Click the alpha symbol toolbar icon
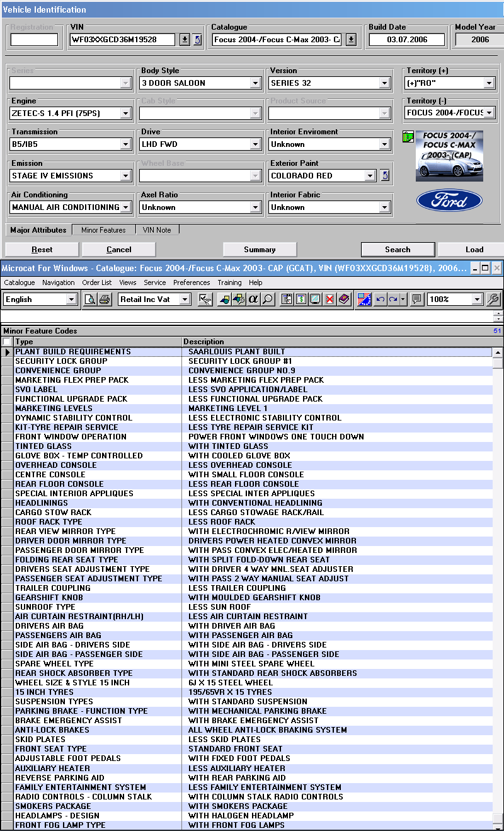This screenshot has width=504, height=831. (x=253, y=299)
